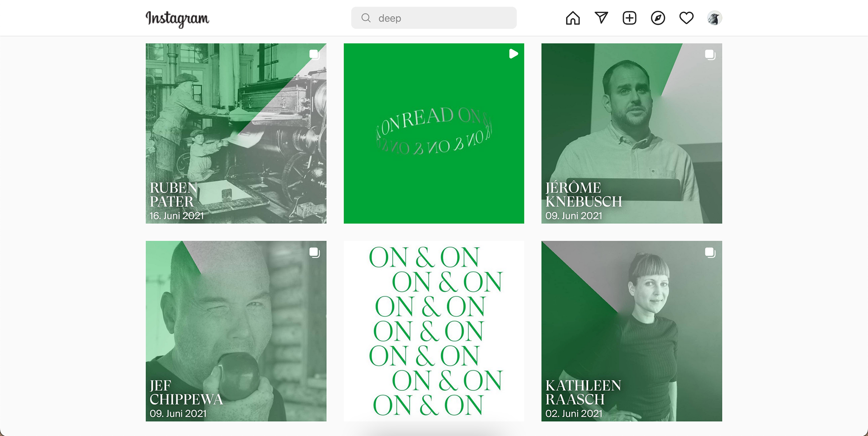Open the ON & ON typography post
Screen dimensions: 868x436
434,331
